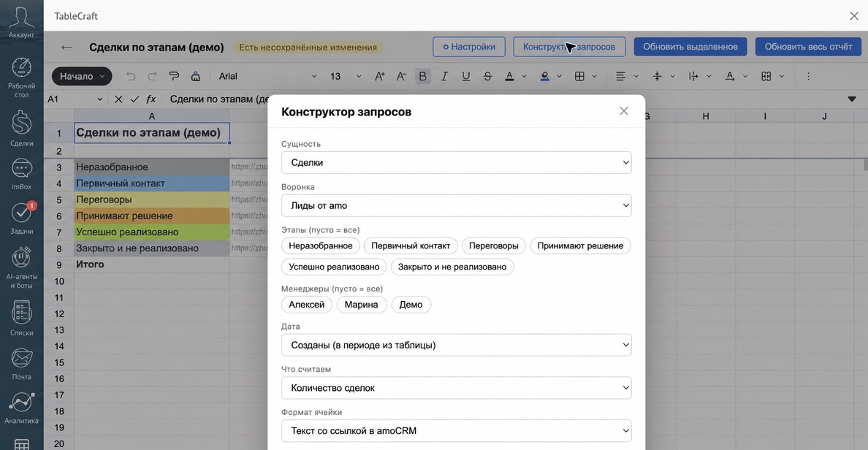Open Рабочий стол in the sidebar

(21, 77)
